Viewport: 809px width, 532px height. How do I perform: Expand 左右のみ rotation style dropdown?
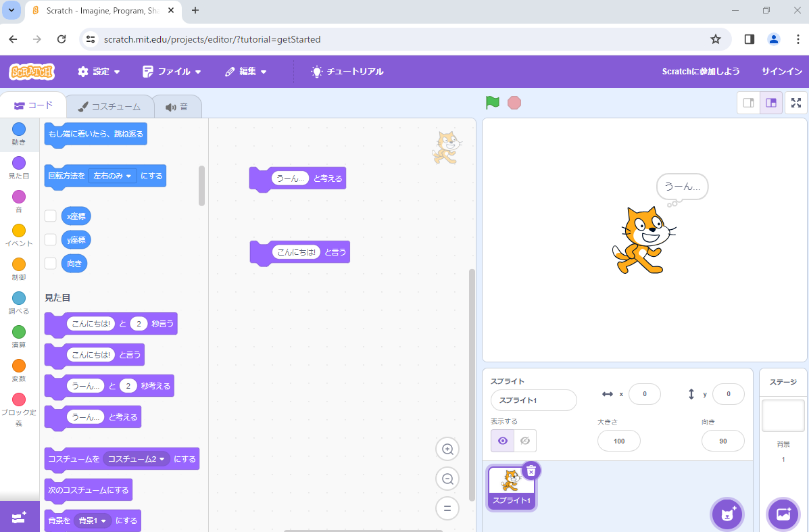[x=112, y=176]
